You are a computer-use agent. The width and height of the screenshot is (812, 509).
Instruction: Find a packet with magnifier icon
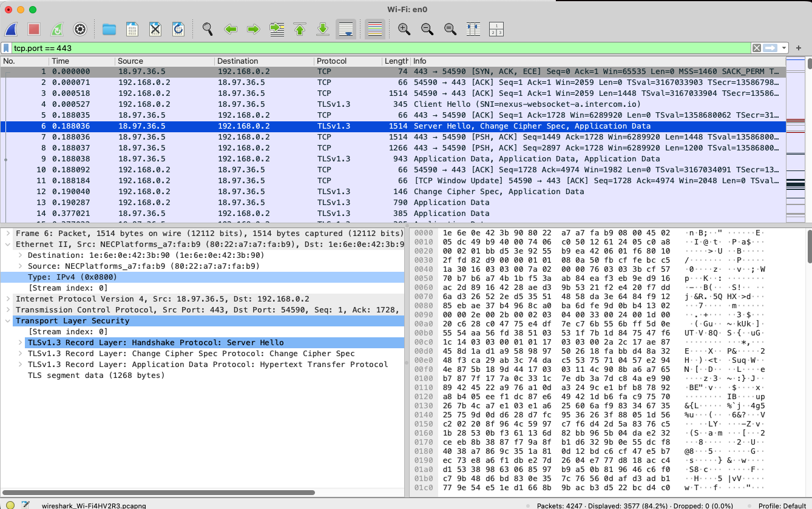208,29
